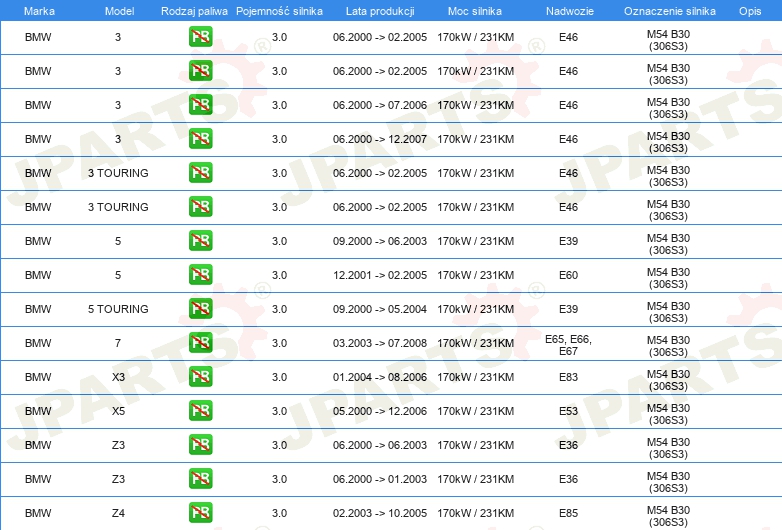Select the production years cell 06.2000 -> 12.2007

pos(380,139)
